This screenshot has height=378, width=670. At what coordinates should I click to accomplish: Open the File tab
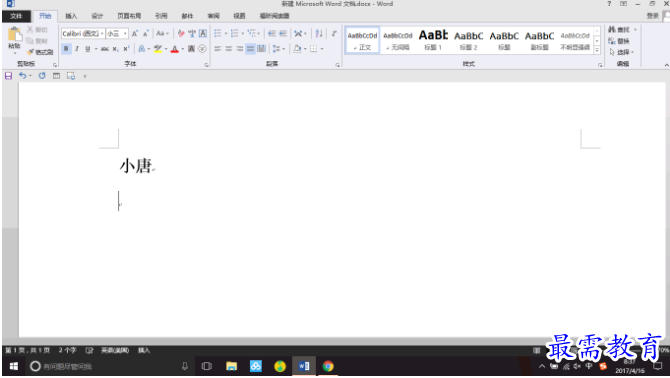(x=16, y=16)
